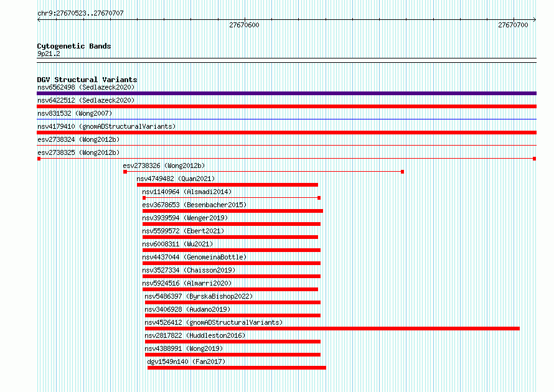Click the Cytogenetic Bands track title
The height and width of the screenshot is (392, 554).
point(74,46)
